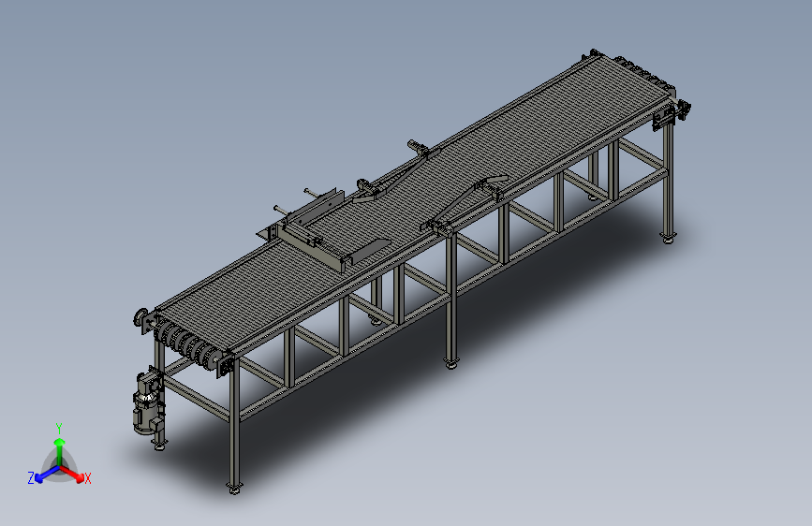Click the red X axis of orientation triad

72,474
